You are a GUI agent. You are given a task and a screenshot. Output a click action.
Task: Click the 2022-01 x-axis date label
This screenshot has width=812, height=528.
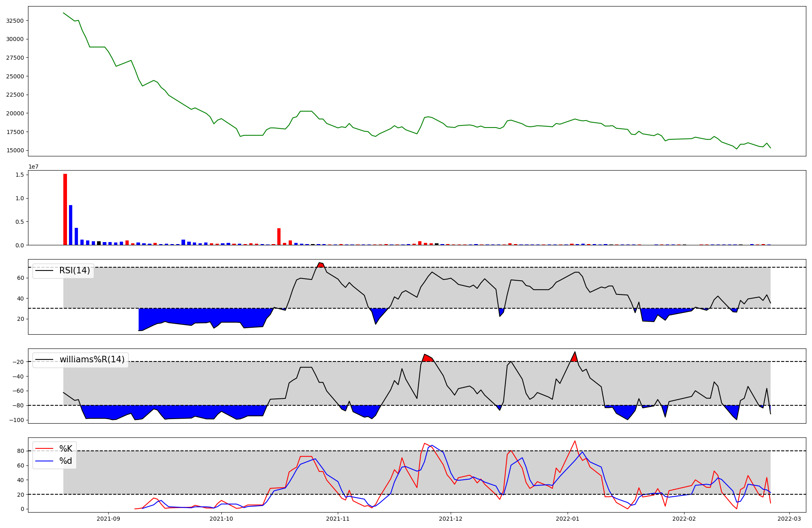coord(567,519)
